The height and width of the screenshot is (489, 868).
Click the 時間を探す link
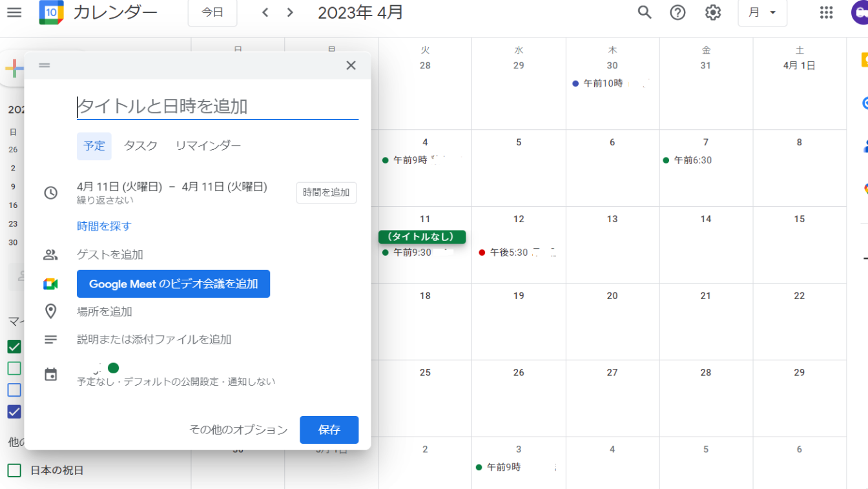click(104, 226)
